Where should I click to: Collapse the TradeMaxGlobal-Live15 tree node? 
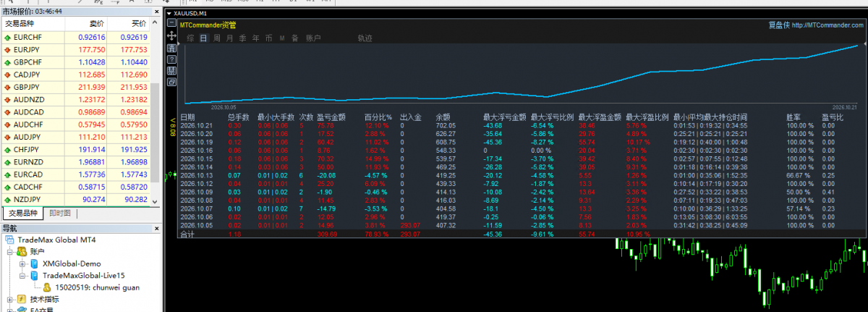point(22,275)
